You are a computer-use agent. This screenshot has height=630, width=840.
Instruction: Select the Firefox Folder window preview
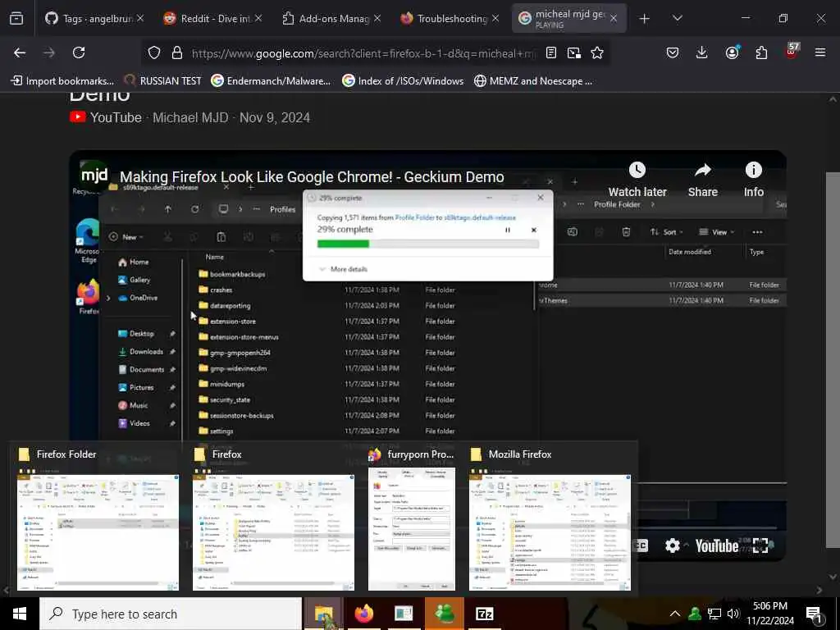(98, 519)
